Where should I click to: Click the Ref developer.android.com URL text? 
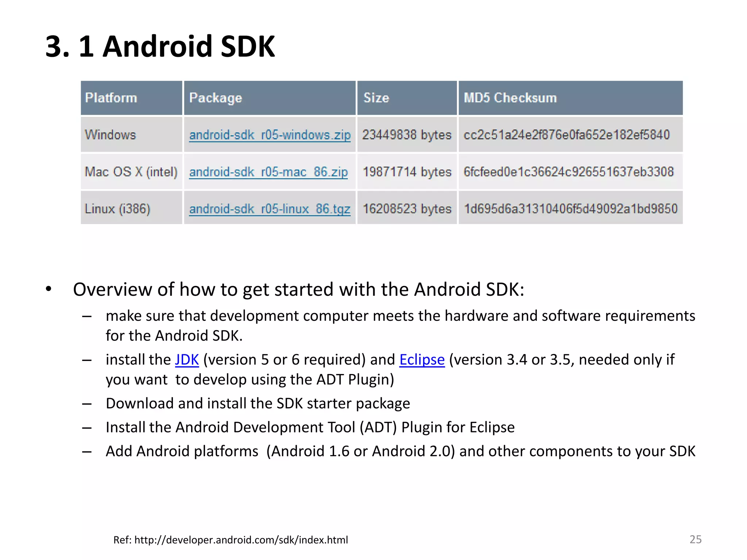point(231,540)
